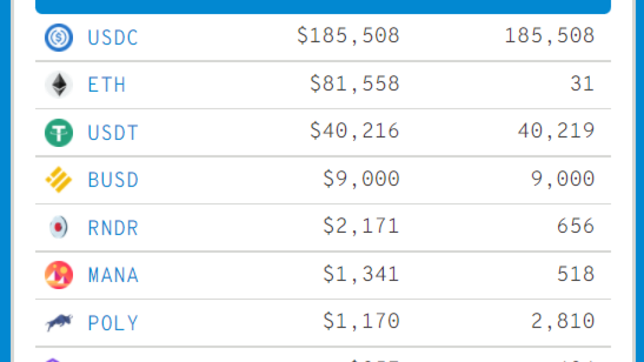Click the Decentraland MANA icon
644x362 pixels.
[58, 275]
